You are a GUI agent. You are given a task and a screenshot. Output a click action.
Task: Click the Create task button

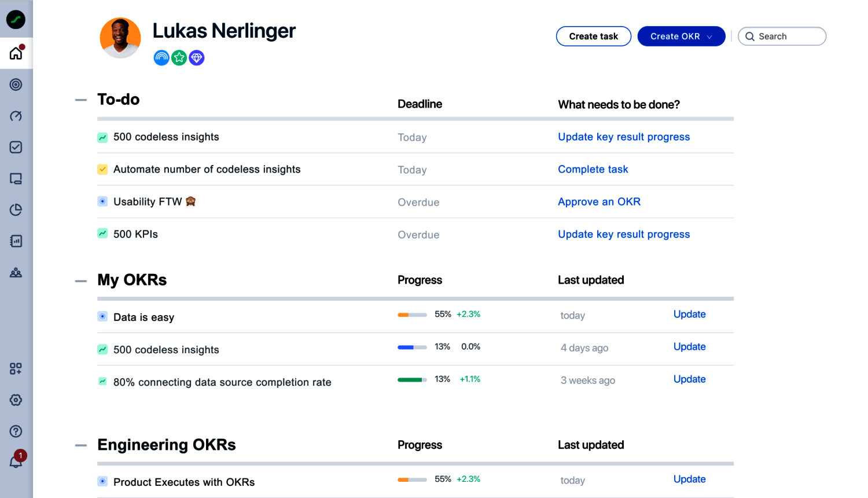(593, 36)
